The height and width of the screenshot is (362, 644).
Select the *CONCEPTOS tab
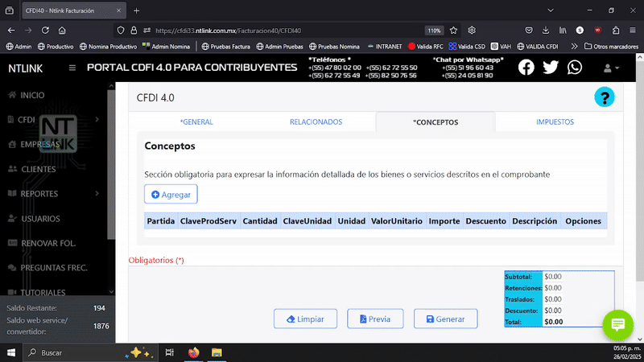(436, 122)
